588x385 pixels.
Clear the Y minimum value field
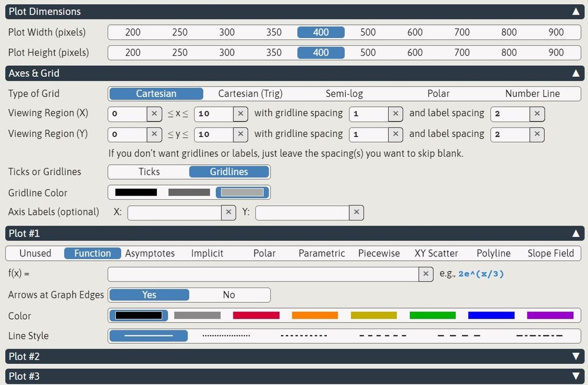(x=154, y=134)
